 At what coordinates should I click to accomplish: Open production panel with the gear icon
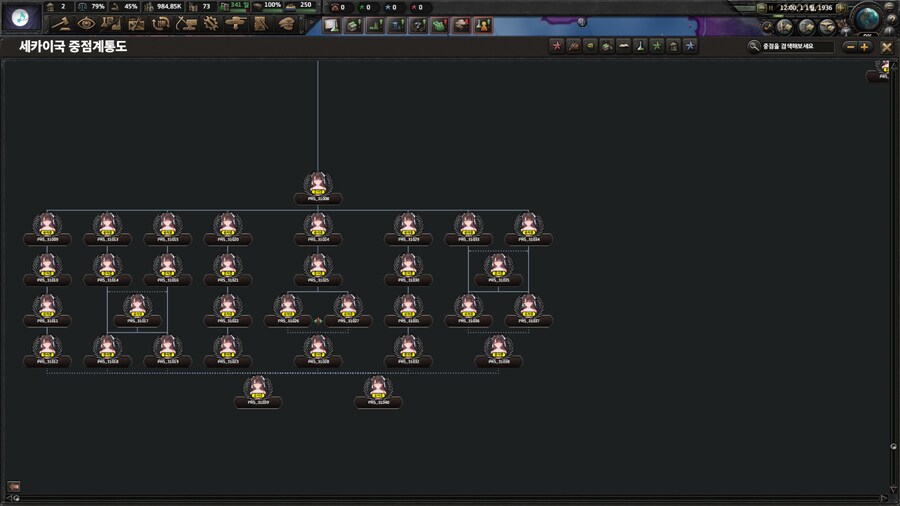click(x=211, y=23)
